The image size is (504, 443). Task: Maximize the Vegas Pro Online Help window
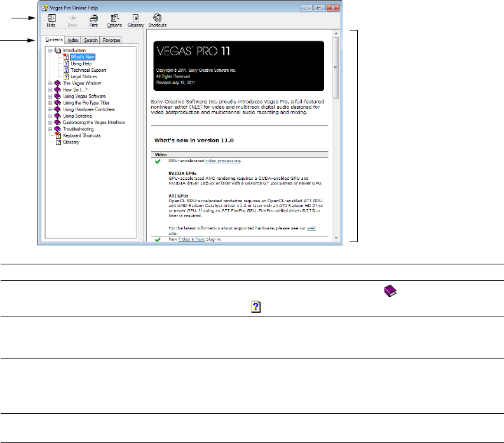click(x=320, y=8)
